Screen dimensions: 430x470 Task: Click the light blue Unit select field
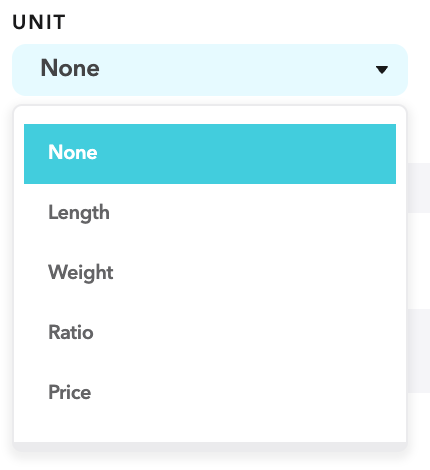210,70
